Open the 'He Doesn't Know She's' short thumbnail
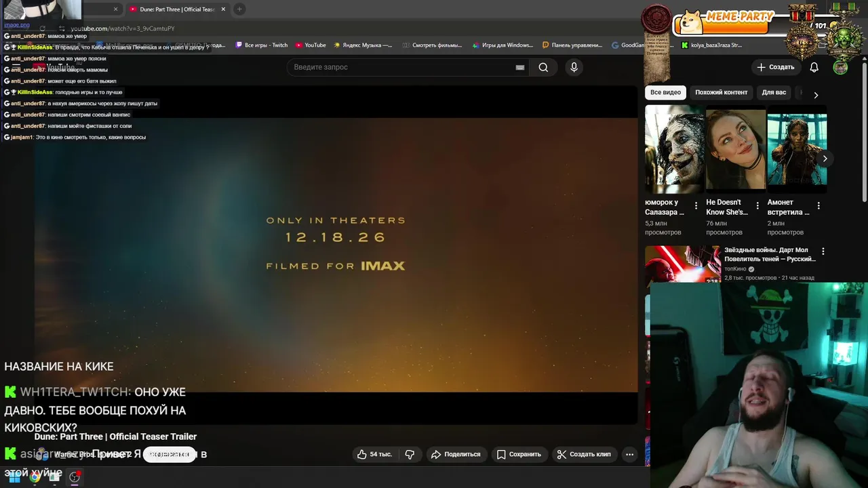868x488 pixels. click(736, 149)
